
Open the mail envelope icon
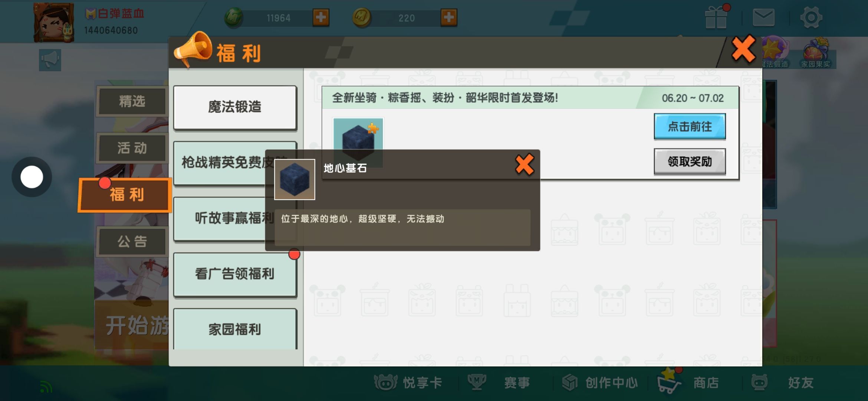click(x=763, y=17)
